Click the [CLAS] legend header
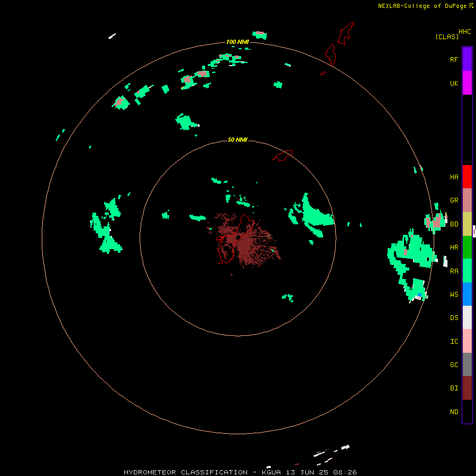The image size is (476, 476). pos(447,36)
